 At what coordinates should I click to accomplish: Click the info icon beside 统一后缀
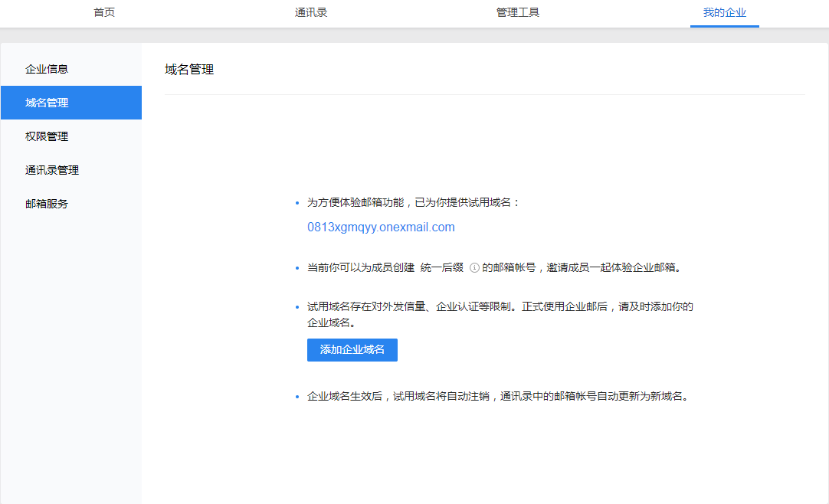[x=474, y=268]
